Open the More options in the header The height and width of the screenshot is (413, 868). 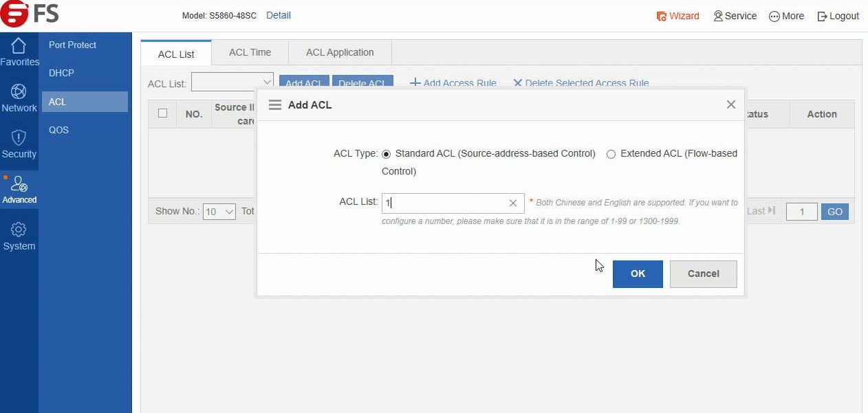coord(786,16)
